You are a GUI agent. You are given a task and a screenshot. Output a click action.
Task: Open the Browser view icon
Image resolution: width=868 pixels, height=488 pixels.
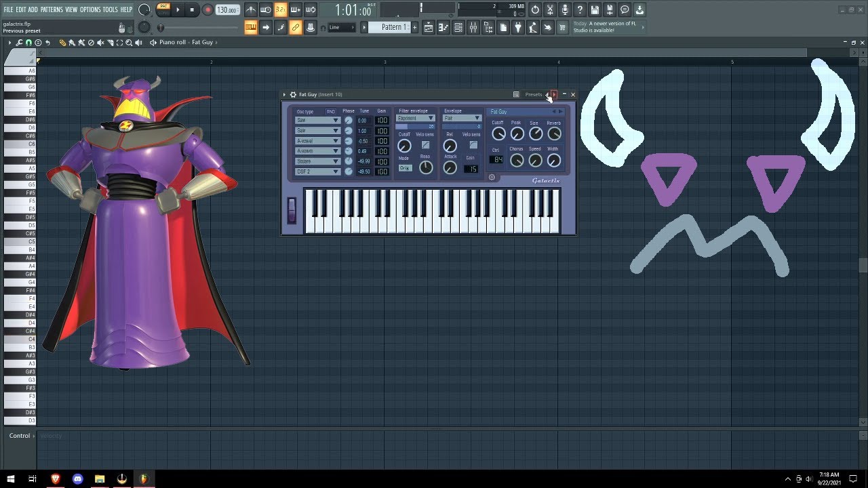(488, 27)
